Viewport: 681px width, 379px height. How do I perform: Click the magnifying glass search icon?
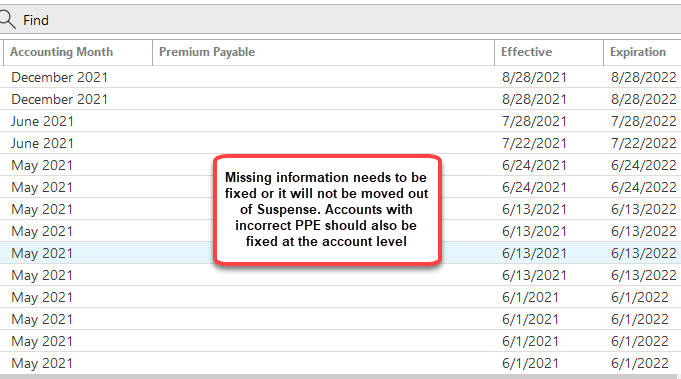click(7, 20)
